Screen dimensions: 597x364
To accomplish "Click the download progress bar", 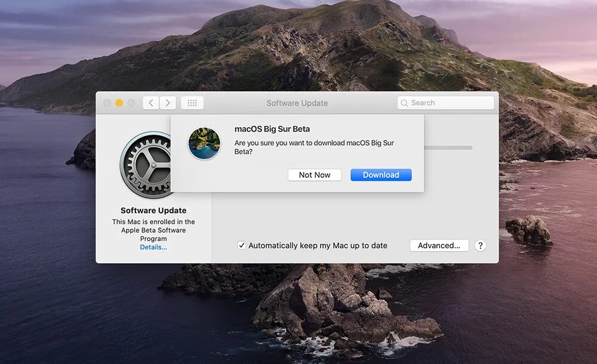I will [448, 148].
